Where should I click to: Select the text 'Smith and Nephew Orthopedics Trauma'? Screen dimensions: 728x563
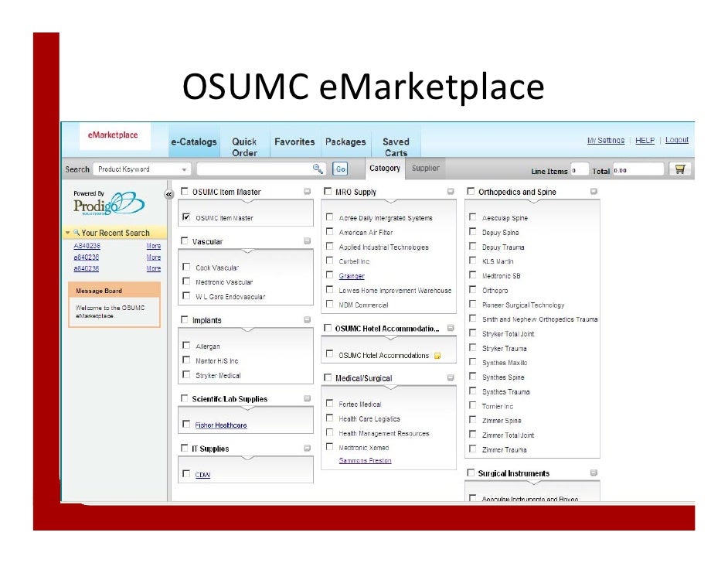tap(540, 319)
